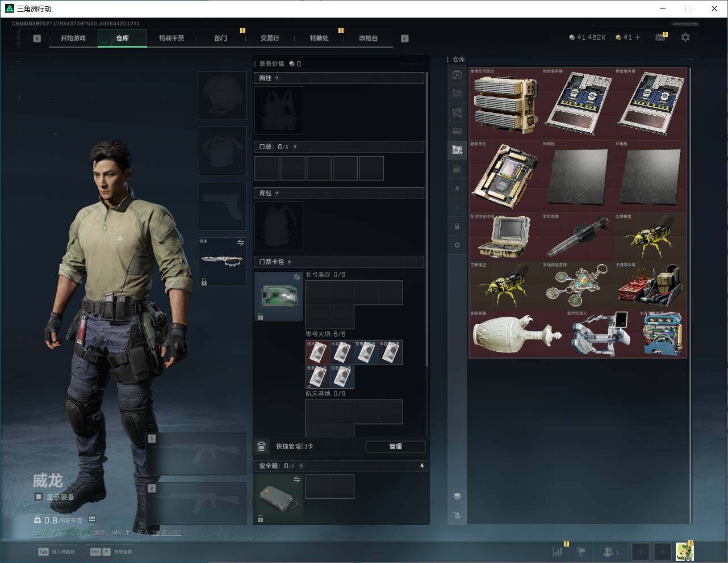Open the first warehouse container tab icon

(x=457, y=75)
